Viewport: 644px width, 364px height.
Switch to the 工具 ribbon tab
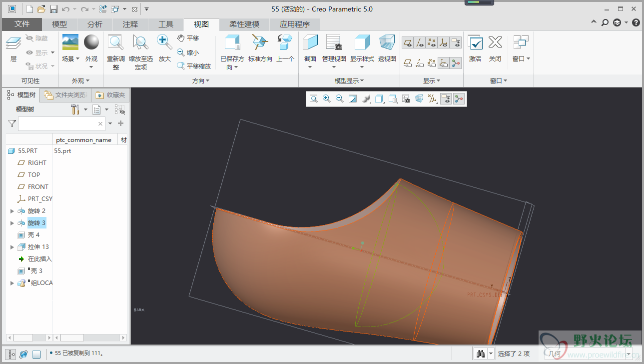point(166,24)
